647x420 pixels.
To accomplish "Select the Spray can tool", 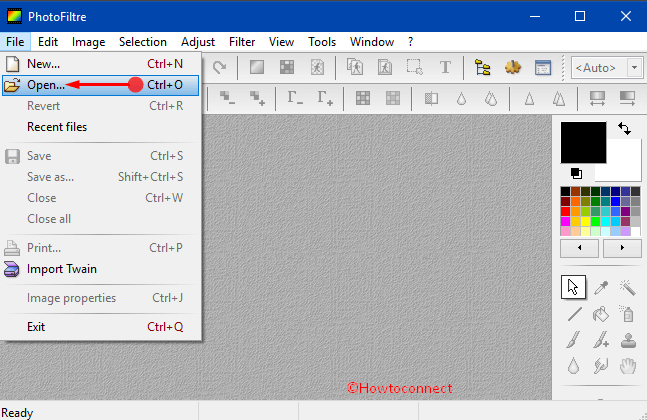I will coord(627,314).
